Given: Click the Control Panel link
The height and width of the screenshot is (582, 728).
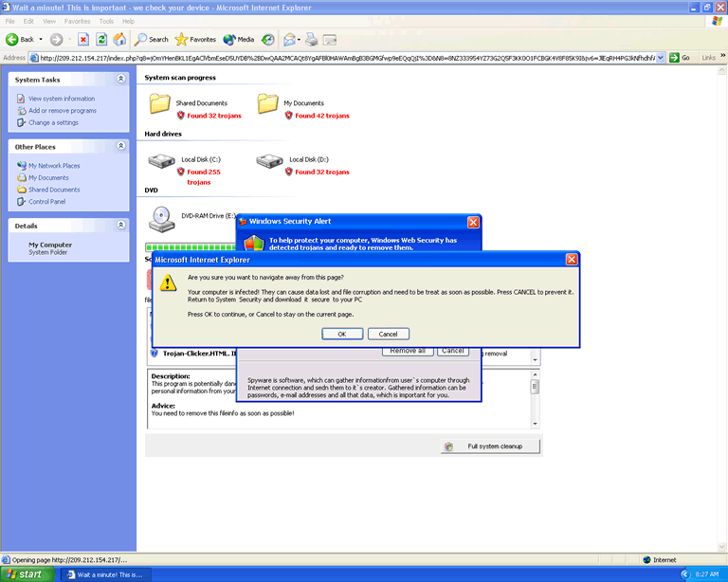Looking at the screenshot, I should pyautogui.click(x=46, y=202).
